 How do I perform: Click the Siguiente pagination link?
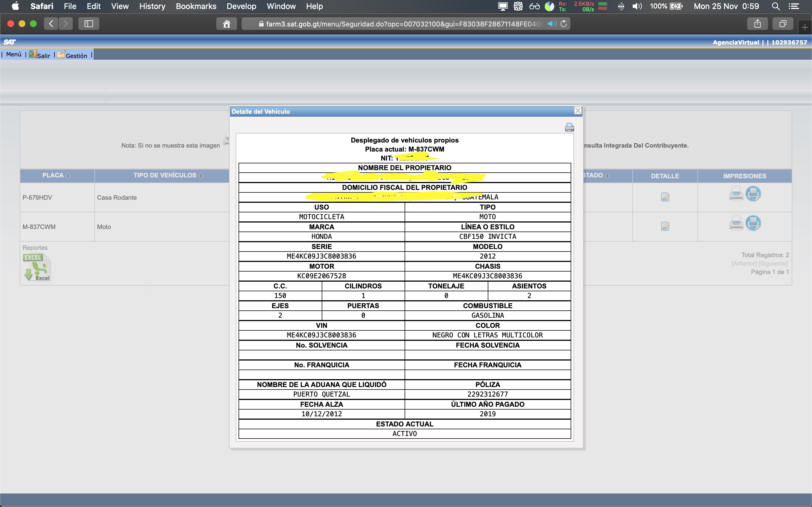773,264
